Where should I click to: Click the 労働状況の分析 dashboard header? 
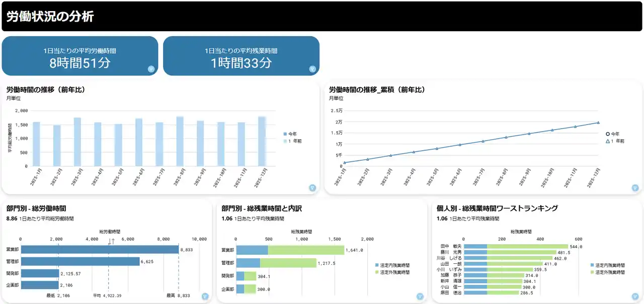click(x=50, y=17)
